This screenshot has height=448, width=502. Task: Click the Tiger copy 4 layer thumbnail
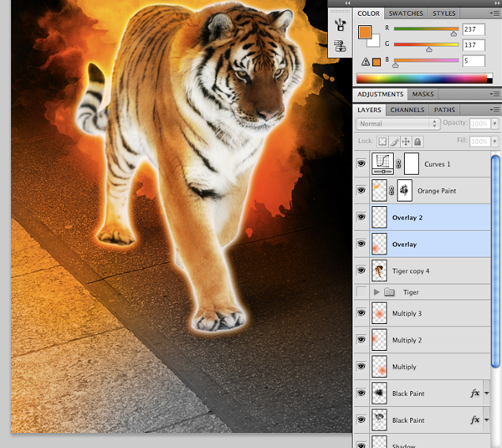click(379, 270)
